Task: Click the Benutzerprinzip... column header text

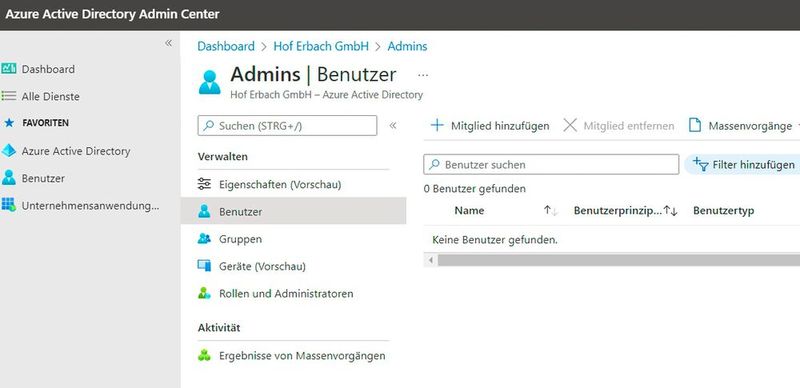Action: 617,210
